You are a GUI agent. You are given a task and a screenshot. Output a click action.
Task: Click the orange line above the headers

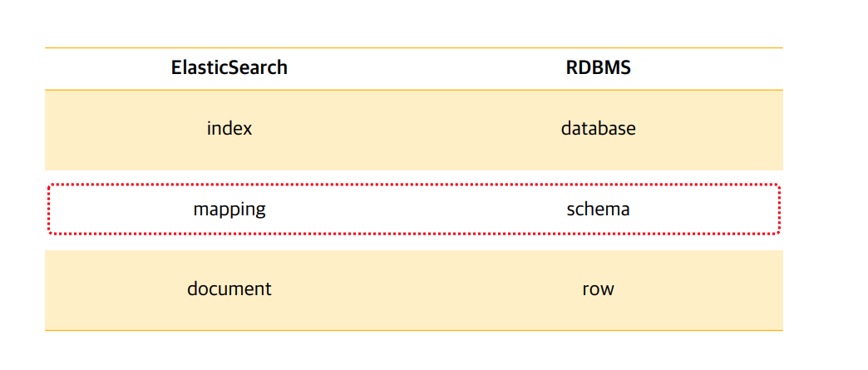(413, 48)
